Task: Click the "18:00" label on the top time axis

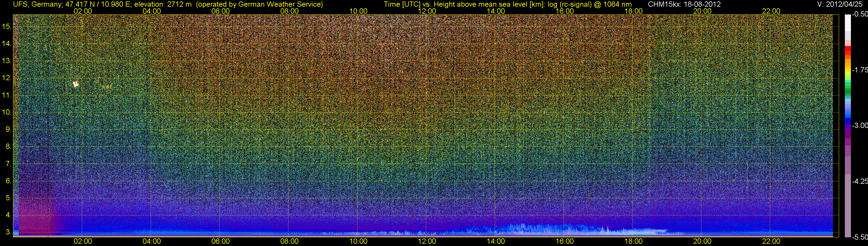Action: [x=633, y=11]
